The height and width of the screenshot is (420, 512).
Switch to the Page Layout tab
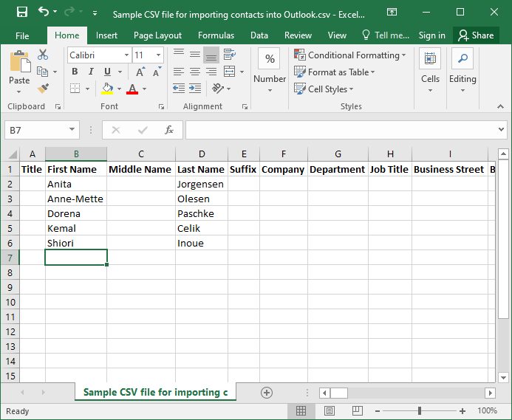click(x=157, y=35)
